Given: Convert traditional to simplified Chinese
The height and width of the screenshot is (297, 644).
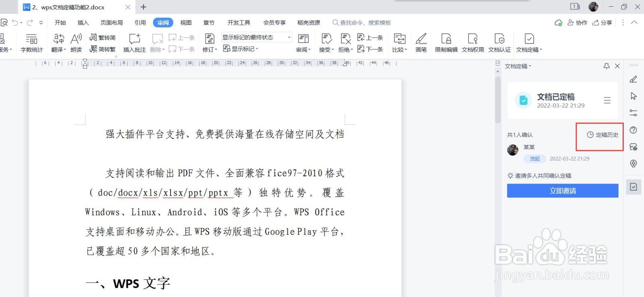Looking at the screenshot, I should (103, 37).
